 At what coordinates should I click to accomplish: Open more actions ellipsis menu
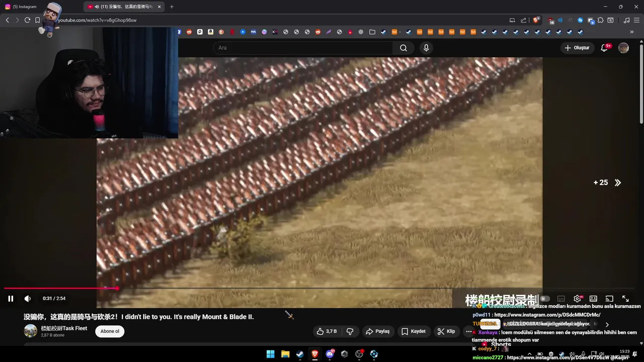point(468,331)
